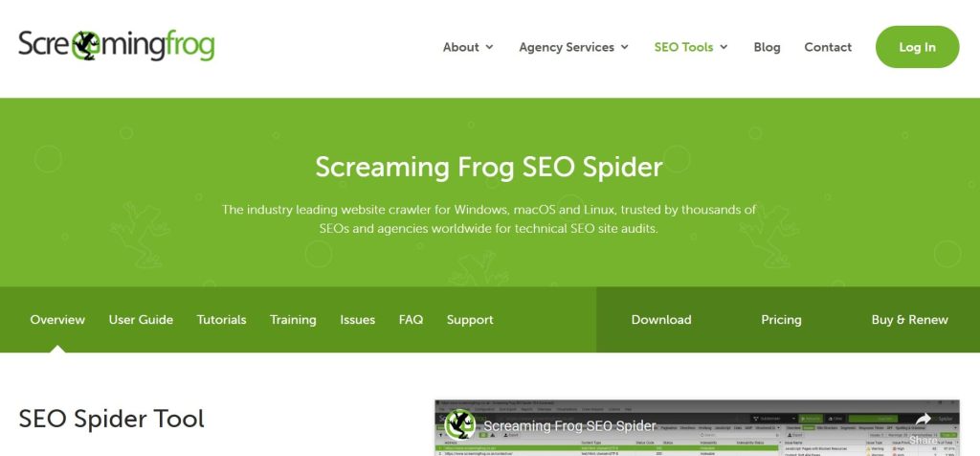Select the FAQ tab
This screenshot has height=456, width=980.
[411, 320]
